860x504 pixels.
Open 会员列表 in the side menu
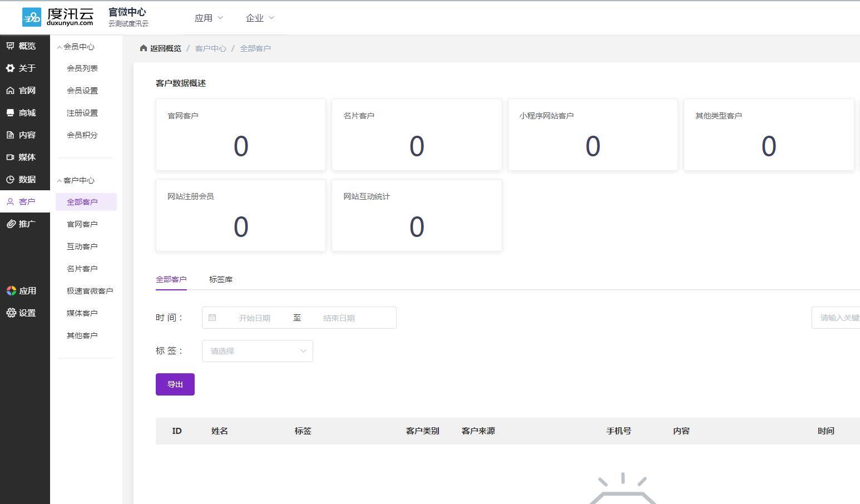(x=82, y=68)
